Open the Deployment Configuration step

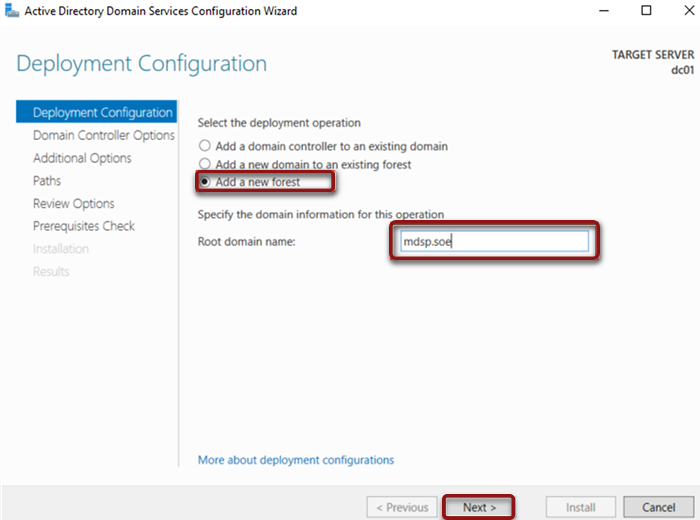tap(96, 112)
